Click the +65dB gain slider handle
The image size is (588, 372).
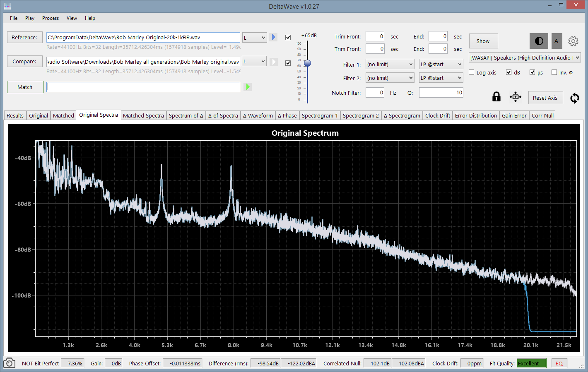point(307,63)
